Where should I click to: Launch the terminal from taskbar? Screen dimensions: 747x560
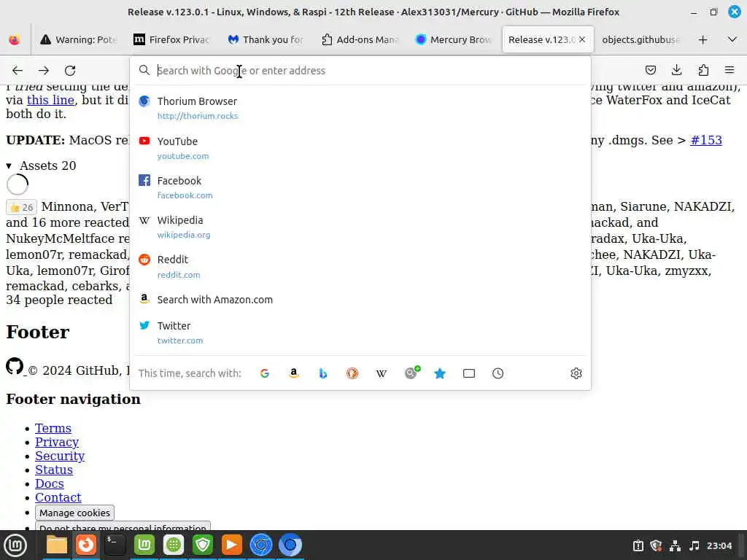pos(115,545)
